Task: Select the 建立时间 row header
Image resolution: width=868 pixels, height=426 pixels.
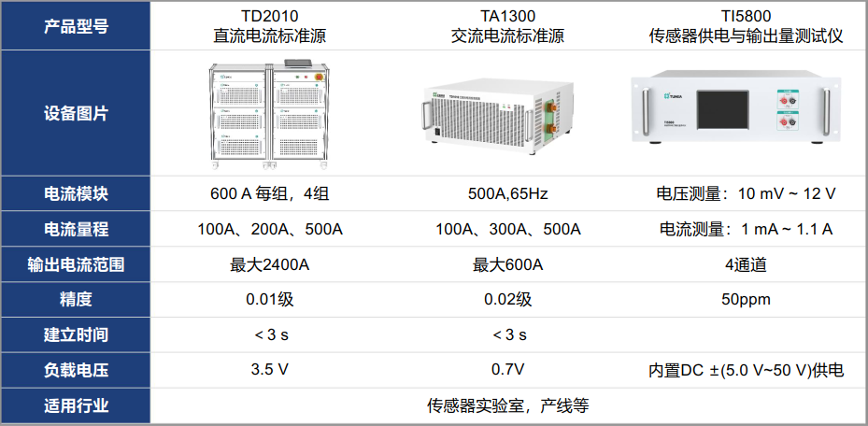Action: click(x=76, y=334)
